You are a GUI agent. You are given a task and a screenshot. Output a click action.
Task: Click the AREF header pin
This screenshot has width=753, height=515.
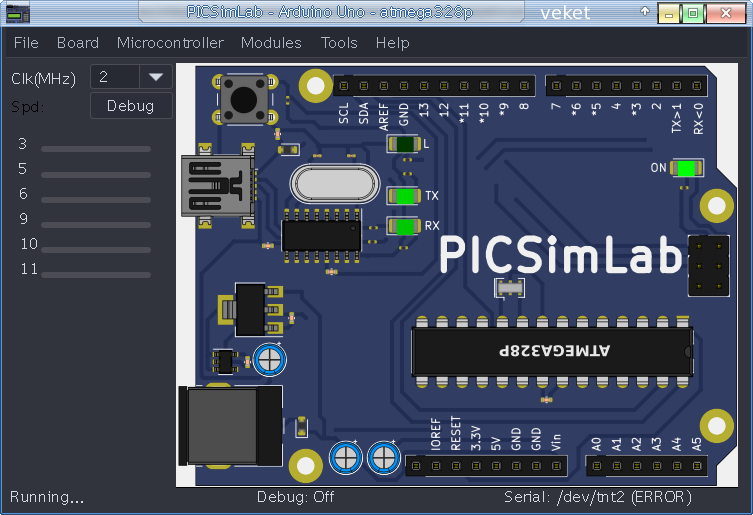coord(384,86)
